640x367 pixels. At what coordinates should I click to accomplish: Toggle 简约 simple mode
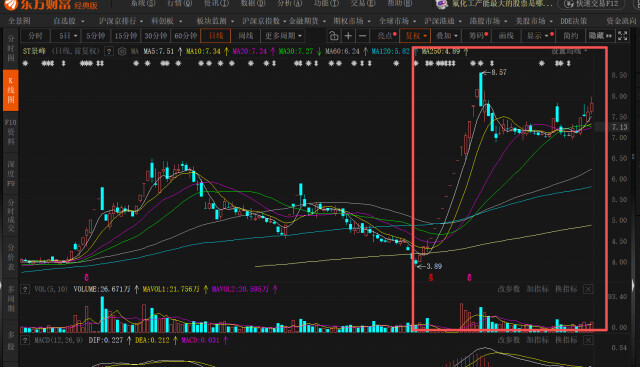click(x=571, y=36)
